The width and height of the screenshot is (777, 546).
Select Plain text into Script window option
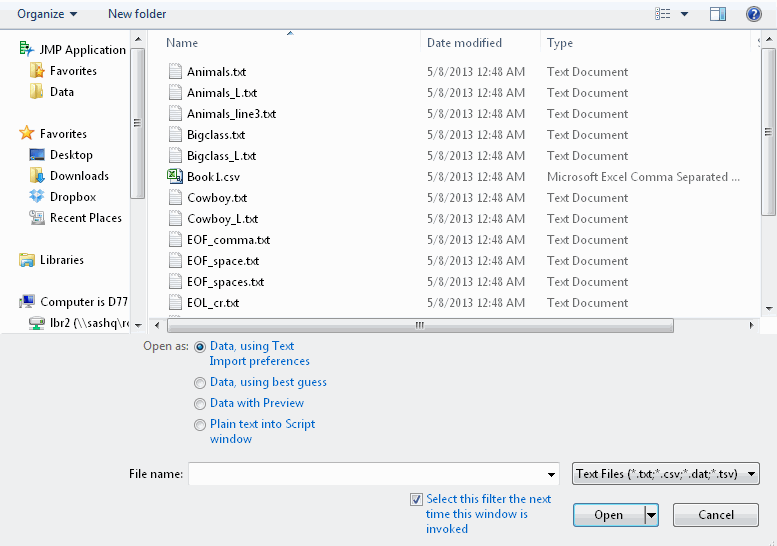(200, 425)
